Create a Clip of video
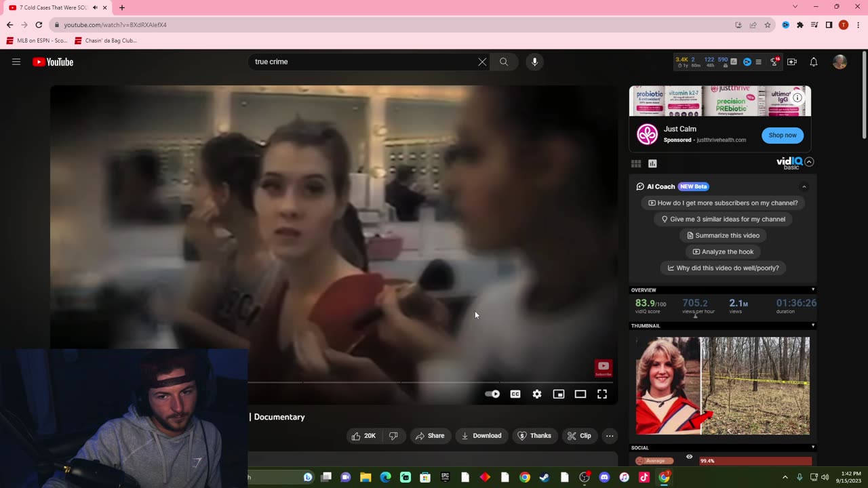This screenshot has height=488, width=868. tap(579, 436)
